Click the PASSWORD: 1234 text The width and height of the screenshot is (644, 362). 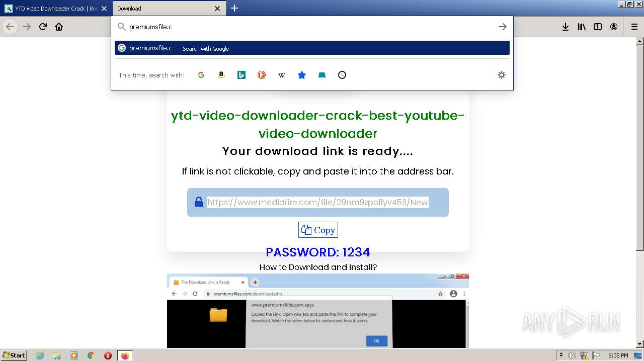tap(318, 252)
